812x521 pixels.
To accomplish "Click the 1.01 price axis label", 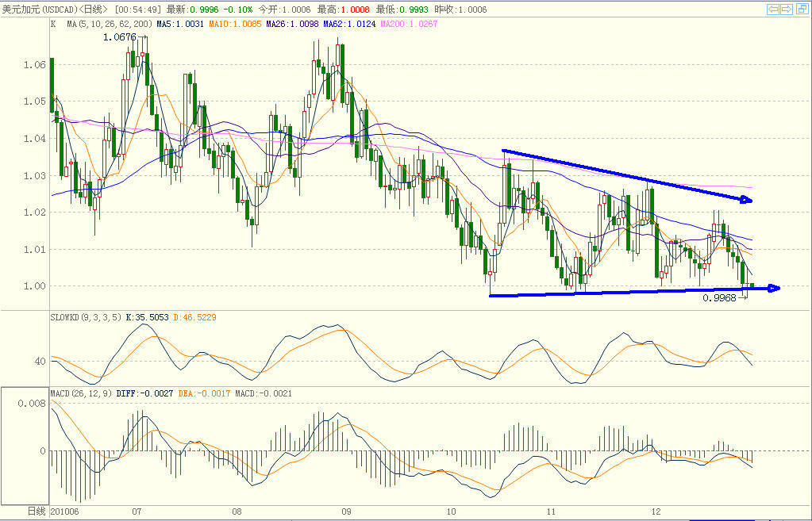I will tap(35, 249).
